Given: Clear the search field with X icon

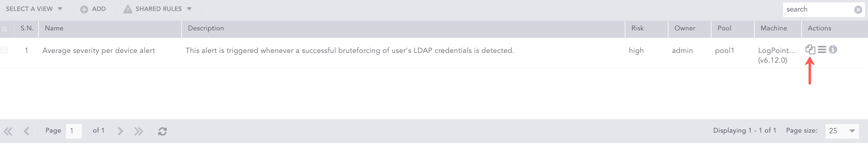Looking at the screenshot, I should [x=858, y=9].
